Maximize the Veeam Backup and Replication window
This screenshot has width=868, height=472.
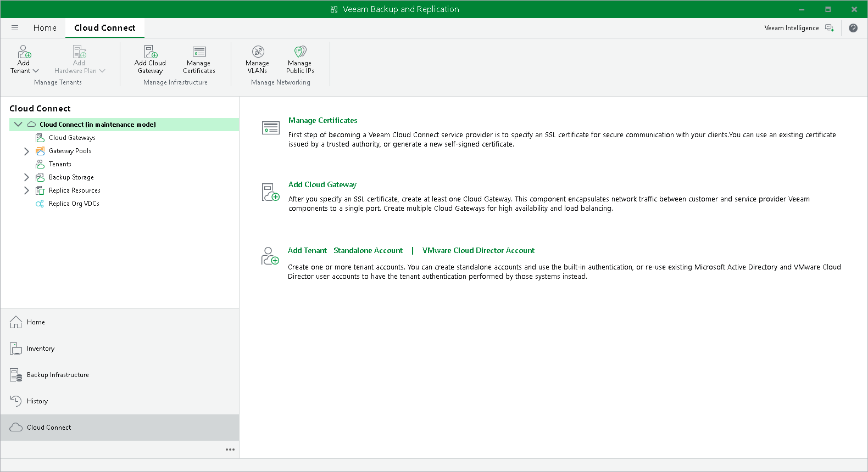828,9
